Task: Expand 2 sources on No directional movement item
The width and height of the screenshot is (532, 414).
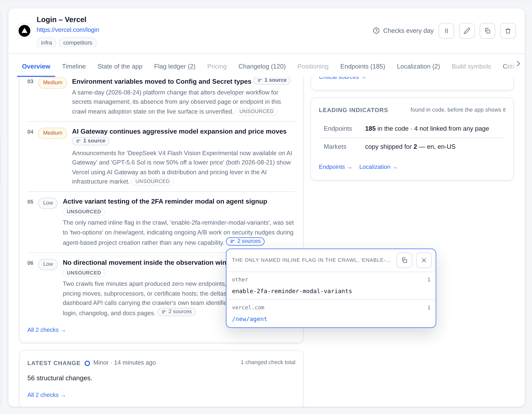Action: point(177,312)
